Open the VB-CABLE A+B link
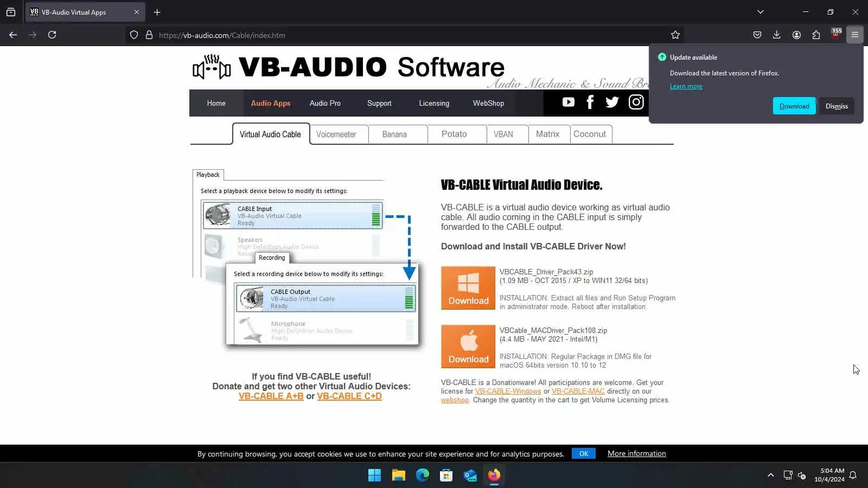 pyautogui.click(x=271, y=396)
